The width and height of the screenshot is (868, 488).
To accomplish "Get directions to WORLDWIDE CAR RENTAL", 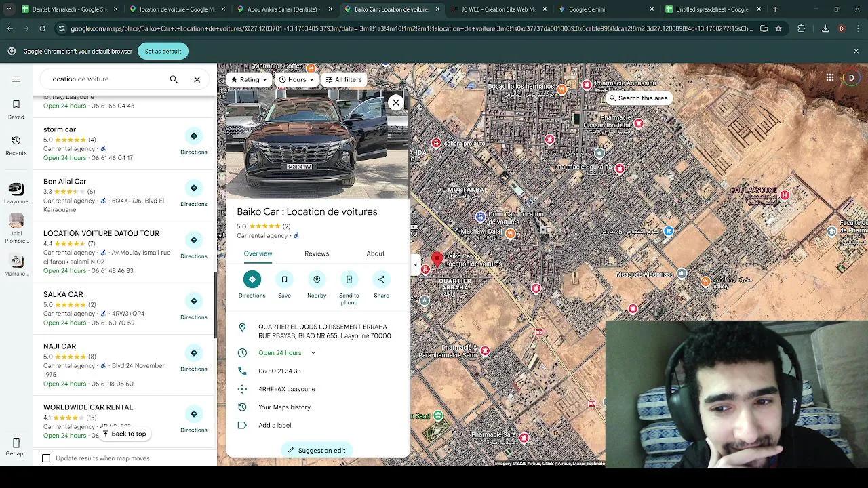I will (x=193, y=420).
